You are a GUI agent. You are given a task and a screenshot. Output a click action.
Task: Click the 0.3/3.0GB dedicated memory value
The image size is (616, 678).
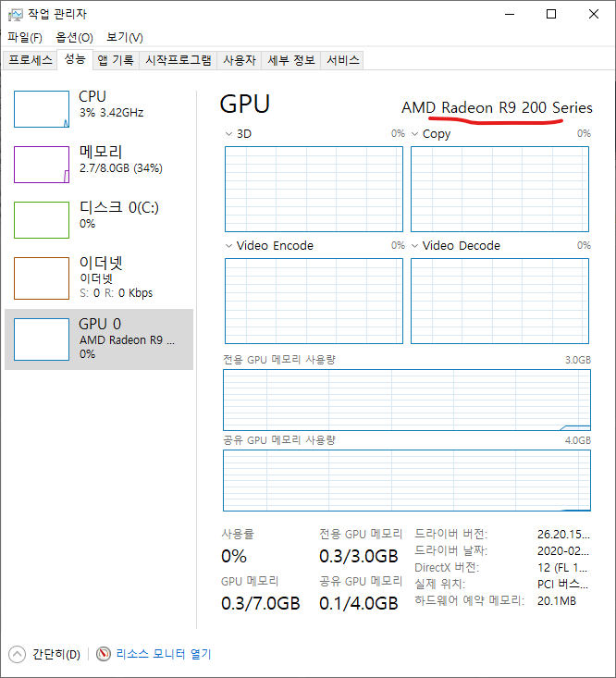coord(358,556)
